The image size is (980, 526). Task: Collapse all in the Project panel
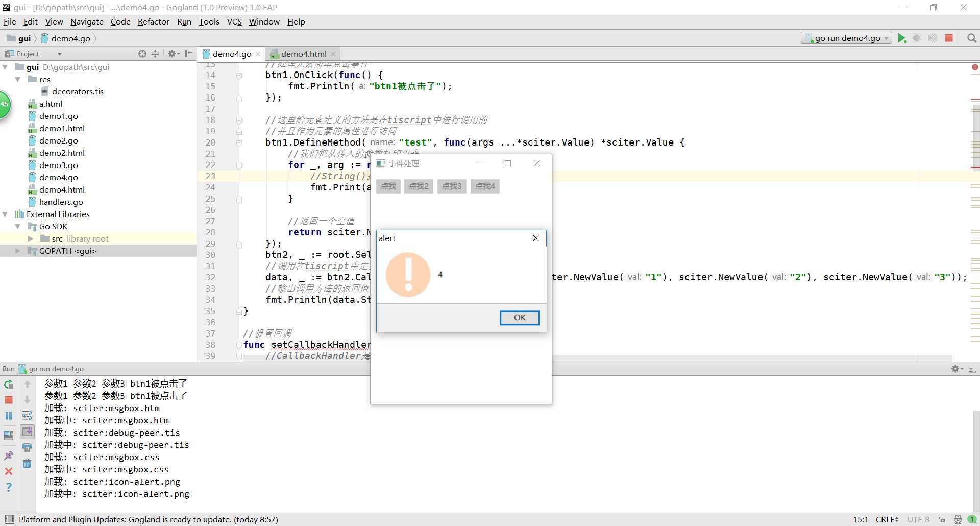coord(155,54)
